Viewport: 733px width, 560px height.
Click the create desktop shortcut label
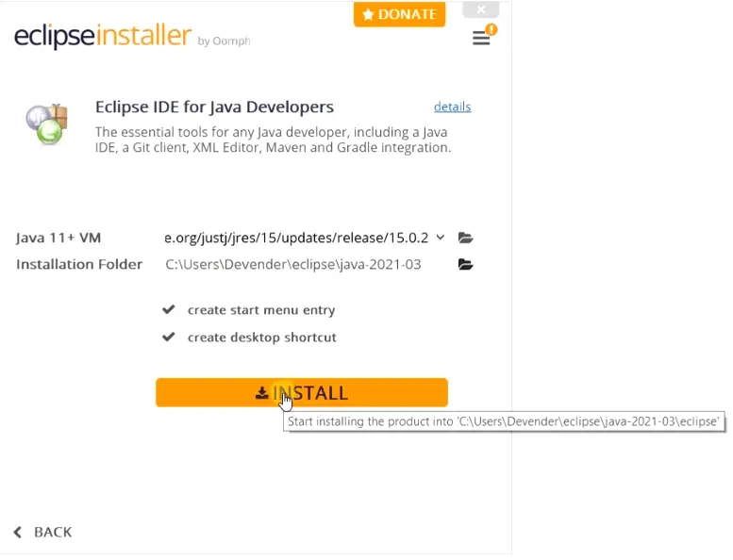262,338
